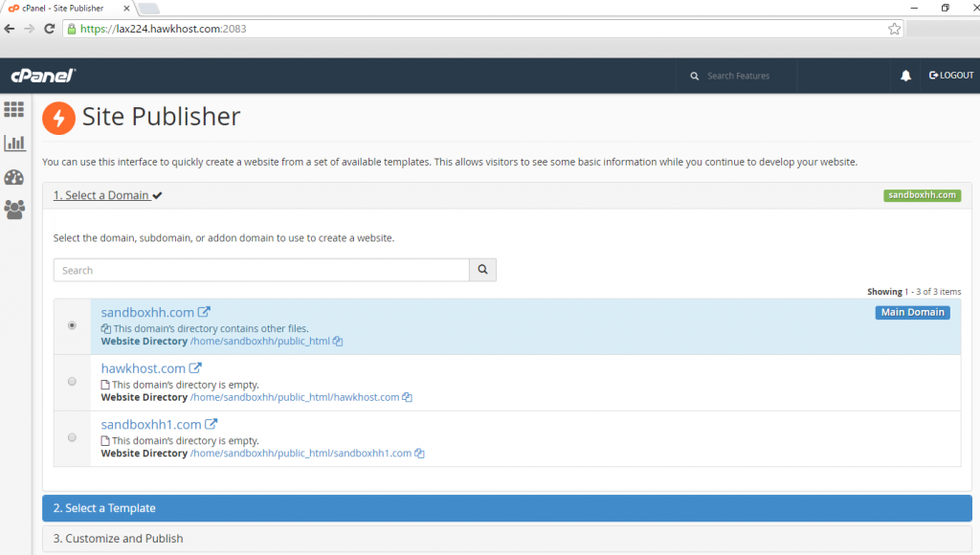This screenshot has width=980, height=555.
Task: Click external link icon next to hawkhost.com
Action: click(x=196, y=368)
